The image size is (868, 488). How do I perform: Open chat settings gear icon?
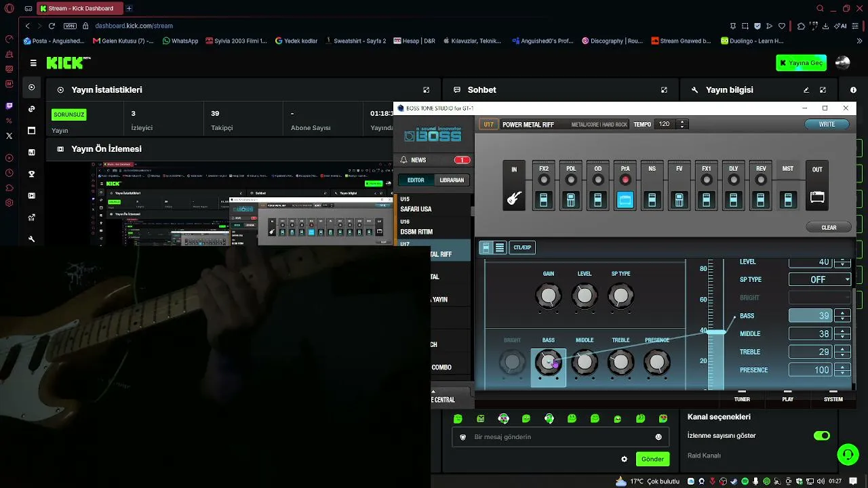click(x=625, y=459)
